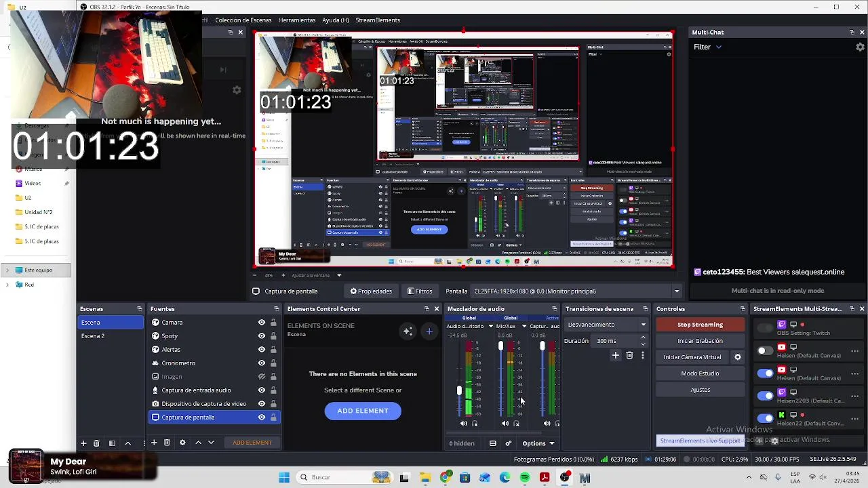Adjust Mic/Aux volume fader

500,346
